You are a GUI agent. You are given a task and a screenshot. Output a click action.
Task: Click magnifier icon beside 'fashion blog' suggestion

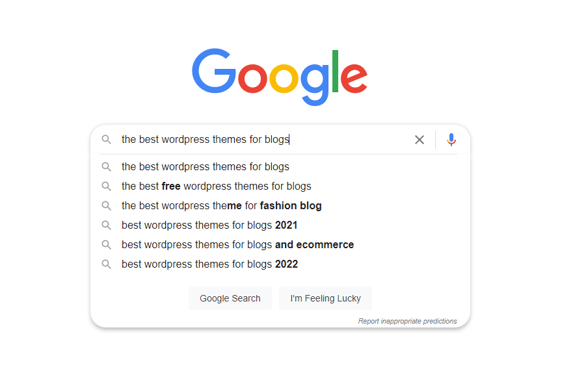pyautogui.click(x=107, y=206)
